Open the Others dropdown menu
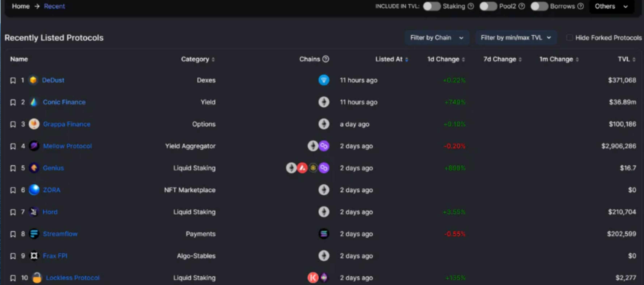The width and height of the screenshot is (644, 285). (612, 6)
